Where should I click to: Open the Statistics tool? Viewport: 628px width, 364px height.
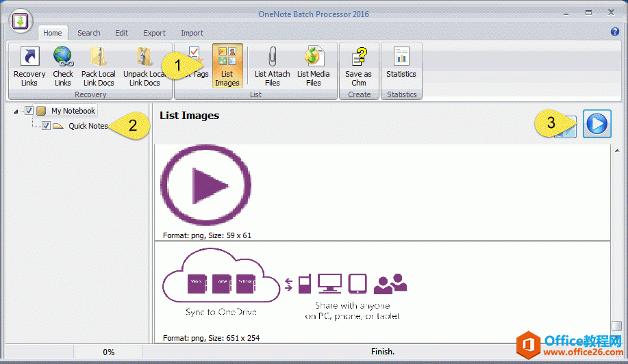(x=401, y=62)
